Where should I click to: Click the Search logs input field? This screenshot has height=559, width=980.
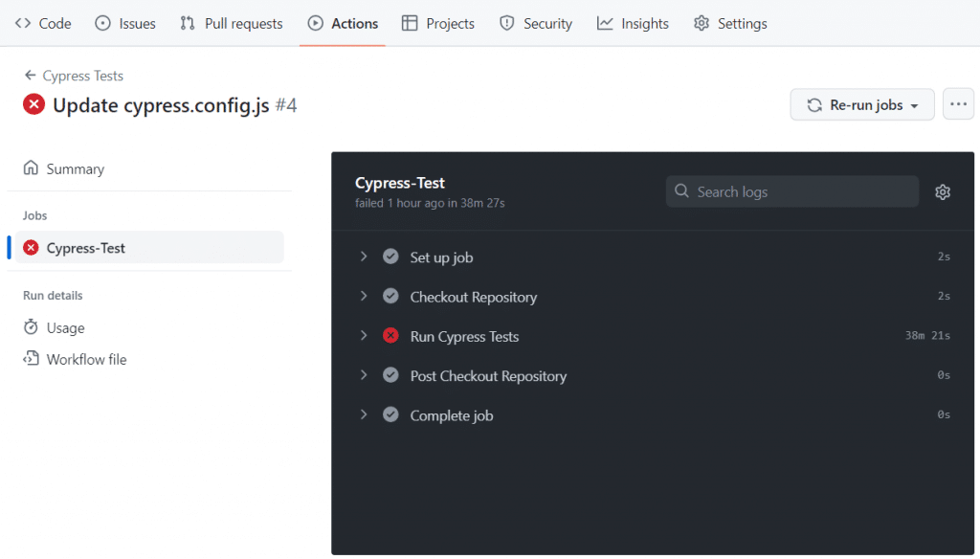pyautogui.click(x=791, y=191)
